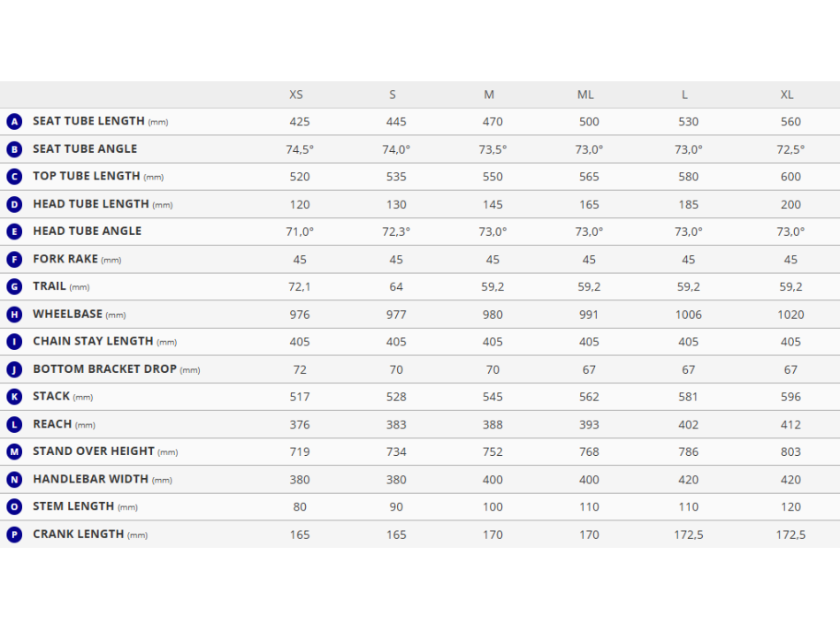This screenshot has width=840, height=630.
Task: Click the E circle icon for Head Tube Angle
Action: tap(14, 232)
